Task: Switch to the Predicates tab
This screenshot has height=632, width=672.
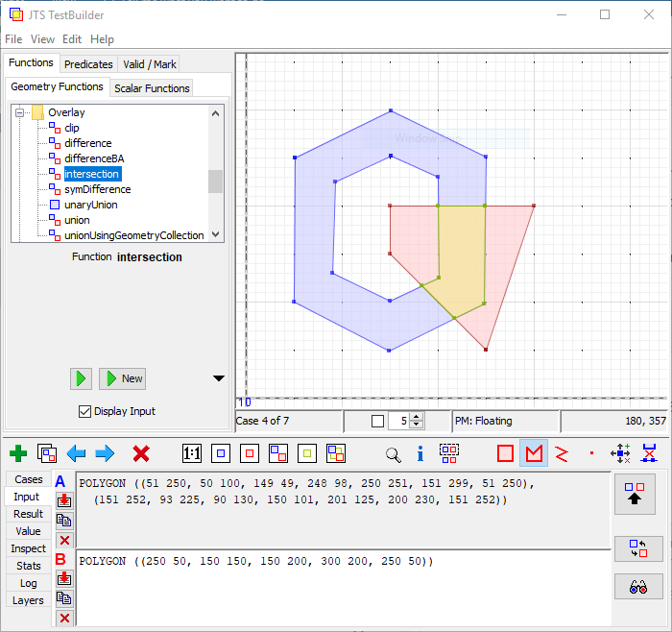Action: [x=88, y=64]
